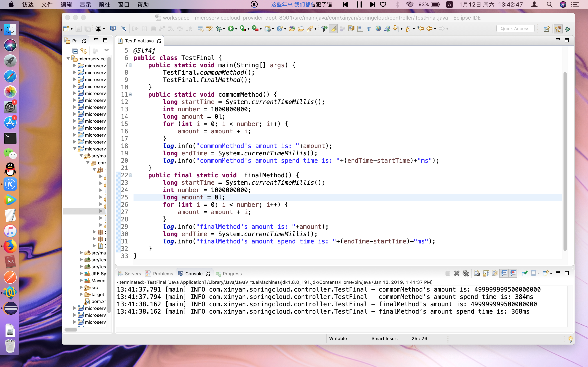
Task: Click Back navigation arrow icon
Action: coord(429,29)
